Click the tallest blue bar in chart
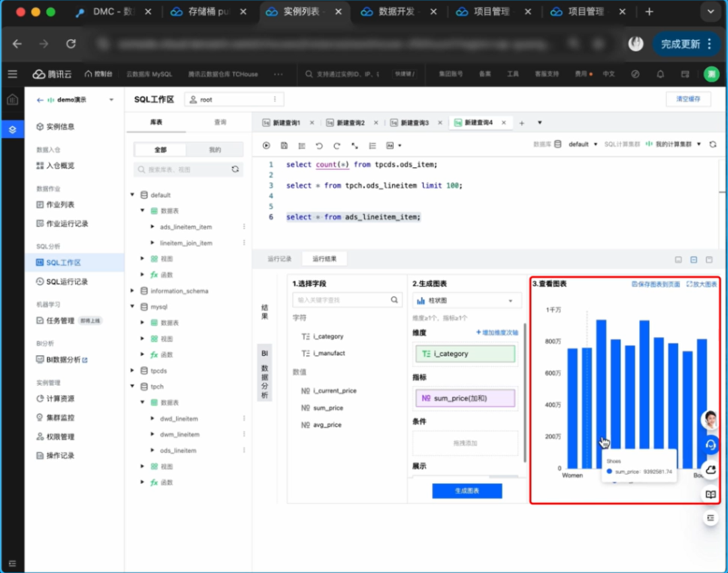 tap(601, 378)
